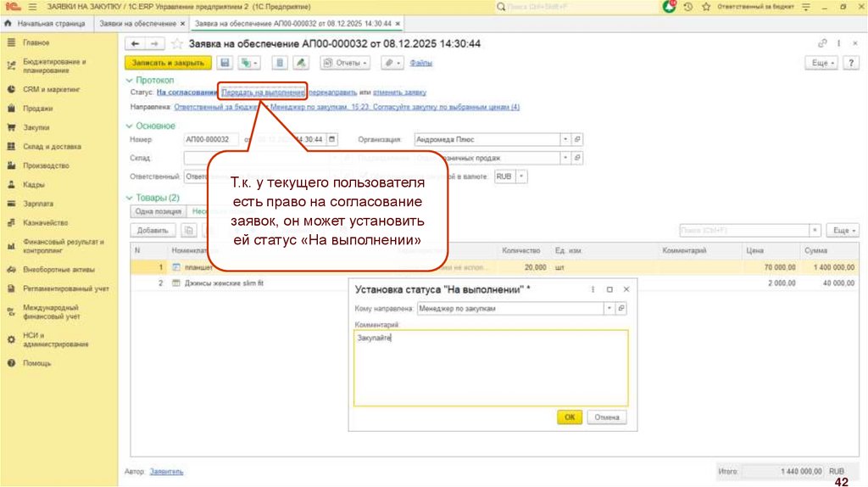The height and width of the screenshot is (487, 868).
Task: Open НСИ и администрирование section
Action: pyautogui.click(x=55, y=339)
